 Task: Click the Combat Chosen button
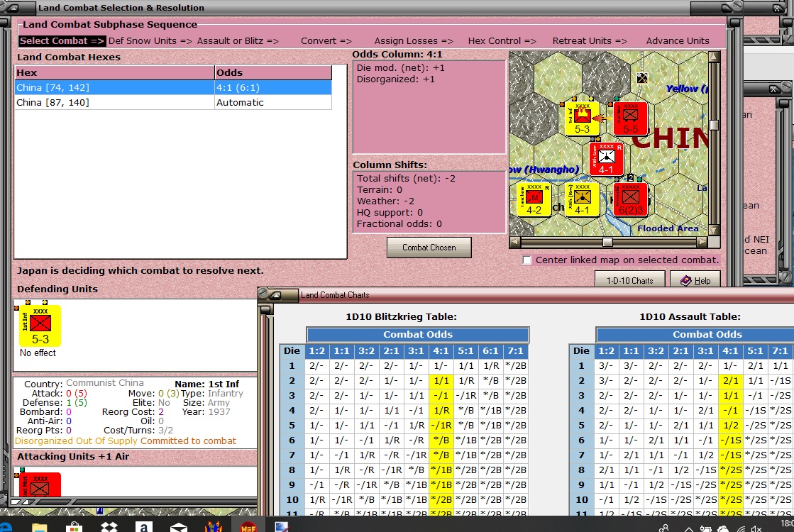429,248
